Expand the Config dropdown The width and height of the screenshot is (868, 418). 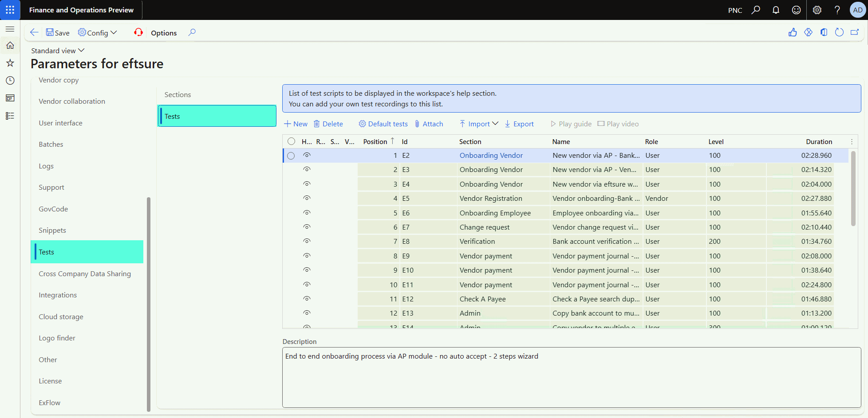click(98, 32)
